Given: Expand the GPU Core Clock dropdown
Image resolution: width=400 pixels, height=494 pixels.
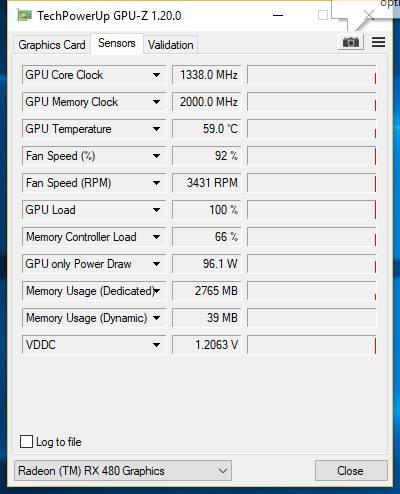Looking at the screenshot, I should pyautogui.click(x=156, y=75).
